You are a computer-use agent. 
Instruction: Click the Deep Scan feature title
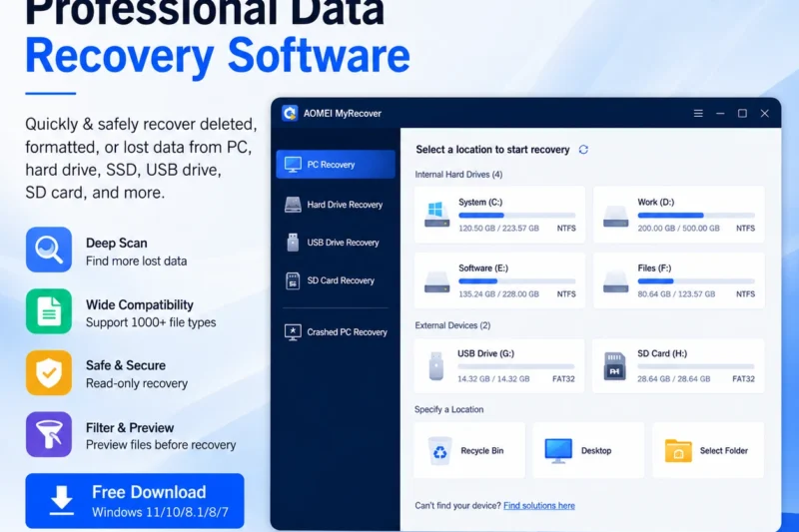point(116,243)
